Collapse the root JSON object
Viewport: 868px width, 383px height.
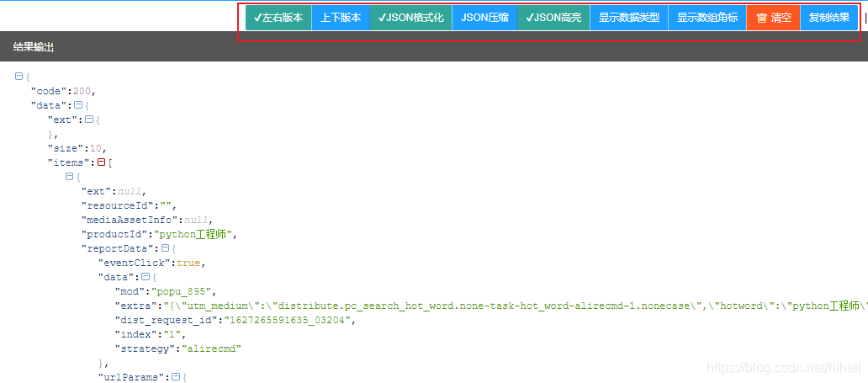(19, 76)
